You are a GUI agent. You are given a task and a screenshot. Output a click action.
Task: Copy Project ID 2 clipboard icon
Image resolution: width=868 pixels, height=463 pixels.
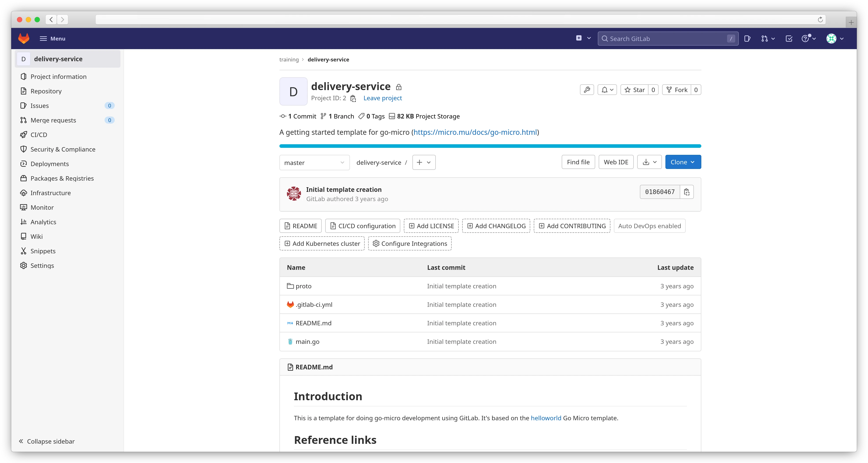(353, 98)
